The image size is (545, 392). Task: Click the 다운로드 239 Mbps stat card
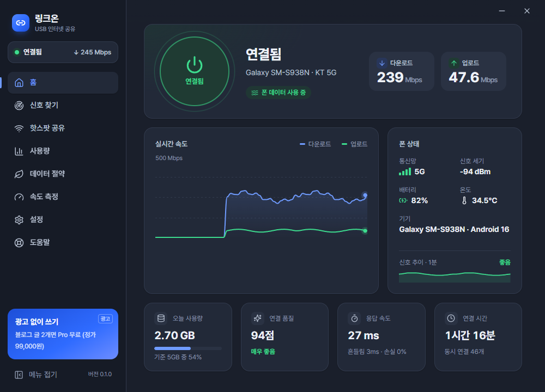[x=402, y=71]
